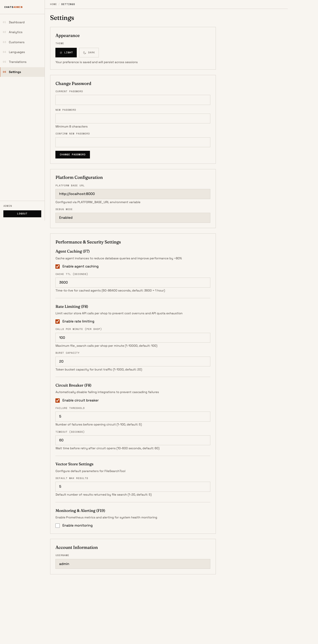Disable rate limiting
Viewport: 318px width, 644px height.
click(x=57, y=321)
